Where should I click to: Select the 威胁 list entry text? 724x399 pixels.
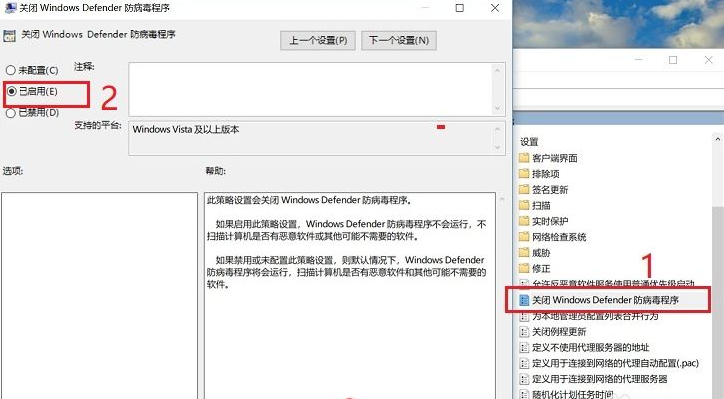[541, 253]
